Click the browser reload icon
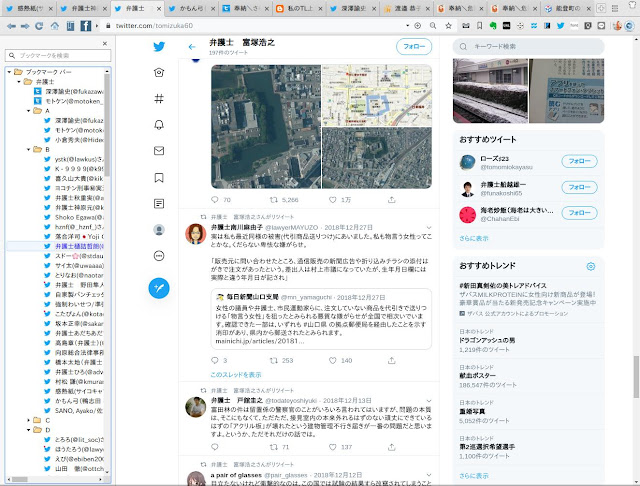640x486 pixels. [39, 26]
